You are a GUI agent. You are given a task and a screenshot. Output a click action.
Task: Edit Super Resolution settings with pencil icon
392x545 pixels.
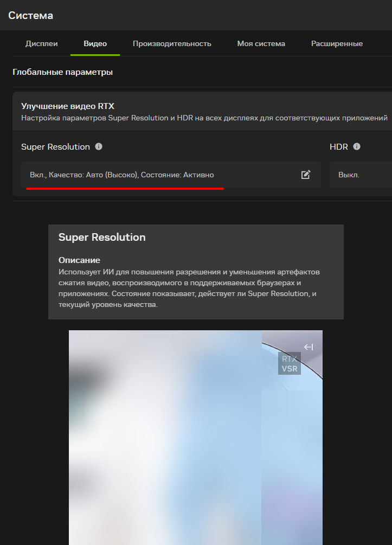[x=305, y=175]
